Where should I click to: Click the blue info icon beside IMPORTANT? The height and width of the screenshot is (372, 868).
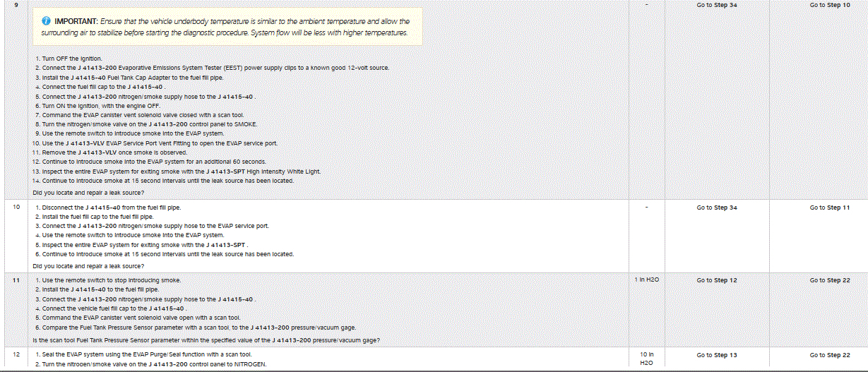tap(47, 21)
